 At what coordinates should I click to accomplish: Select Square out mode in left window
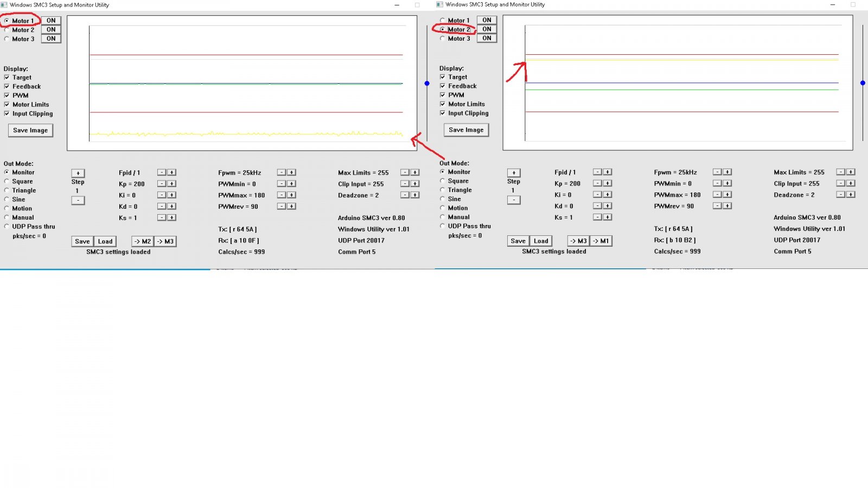[x=7, y=182]
